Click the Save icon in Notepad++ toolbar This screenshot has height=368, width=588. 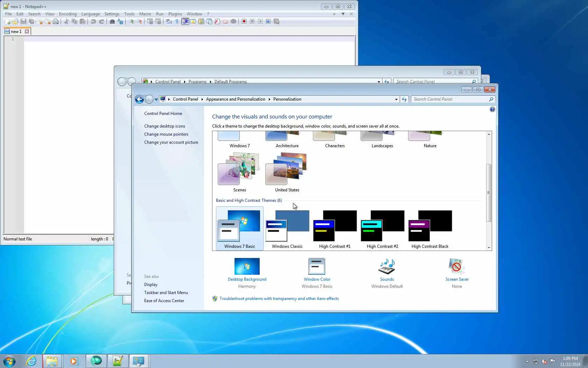tap(23, 21)
